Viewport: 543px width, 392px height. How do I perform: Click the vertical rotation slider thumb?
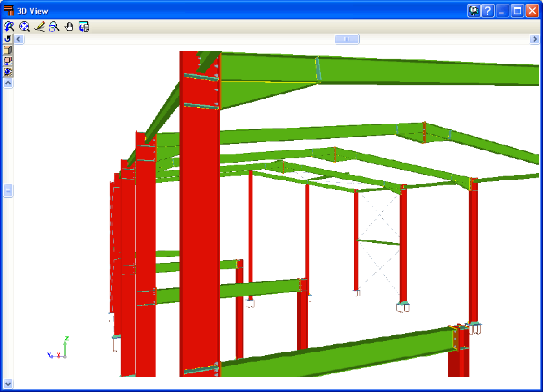pyautogui.click(x=8, y=191)
